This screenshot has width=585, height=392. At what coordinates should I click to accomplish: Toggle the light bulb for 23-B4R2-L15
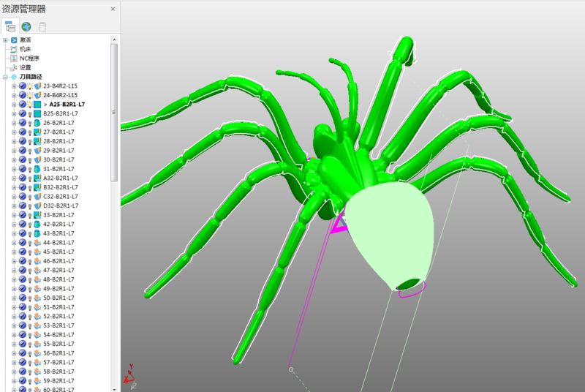[30, 86]
